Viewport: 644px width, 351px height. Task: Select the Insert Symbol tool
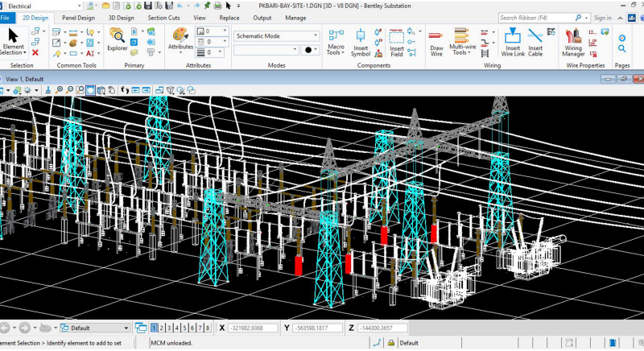pyautogui.click(x=361, y=42)
